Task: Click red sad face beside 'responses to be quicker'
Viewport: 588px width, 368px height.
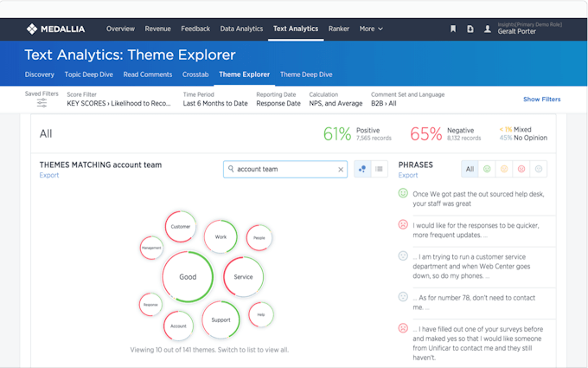Action: [x=403, y=224]
